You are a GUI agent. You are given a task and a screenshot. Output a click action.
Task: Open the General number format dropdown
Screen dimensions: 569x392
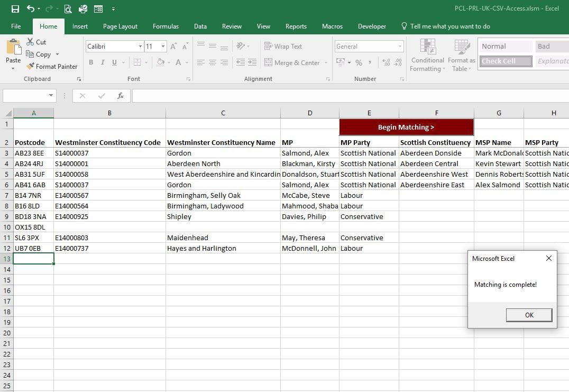[x=400, y=47]
